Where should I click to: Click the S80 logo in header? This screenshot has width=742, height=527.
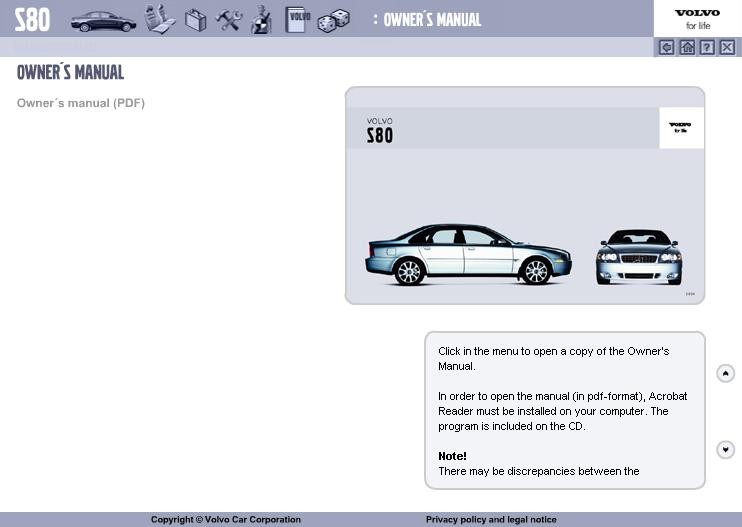(32, 20)
